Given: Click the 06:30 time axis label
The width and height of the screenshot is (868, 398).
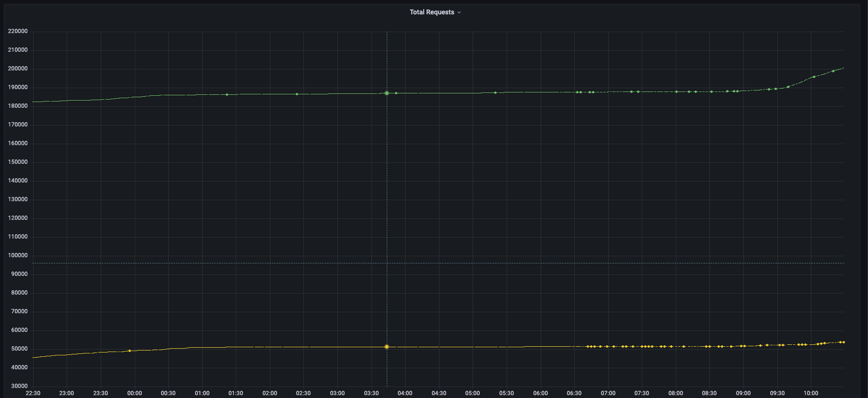Looking at the screenshot, I should (x=574, y=393).
